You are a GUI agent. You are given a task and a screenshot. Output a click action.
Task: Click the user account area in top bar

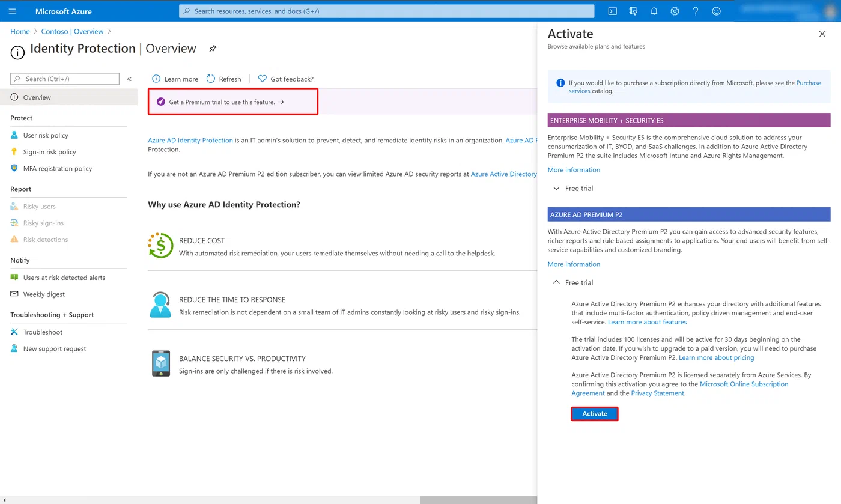click(786, 11)
